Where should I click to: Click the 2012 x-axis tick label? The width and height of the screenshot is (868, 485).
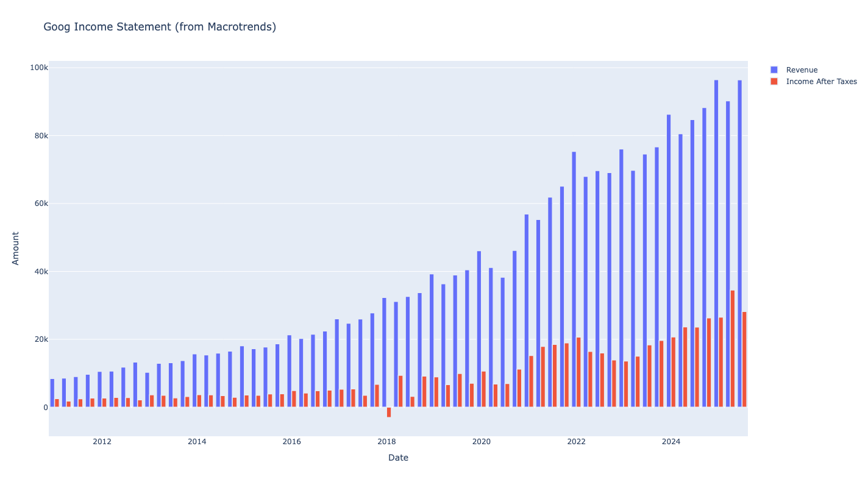click(x=102, y=442)
